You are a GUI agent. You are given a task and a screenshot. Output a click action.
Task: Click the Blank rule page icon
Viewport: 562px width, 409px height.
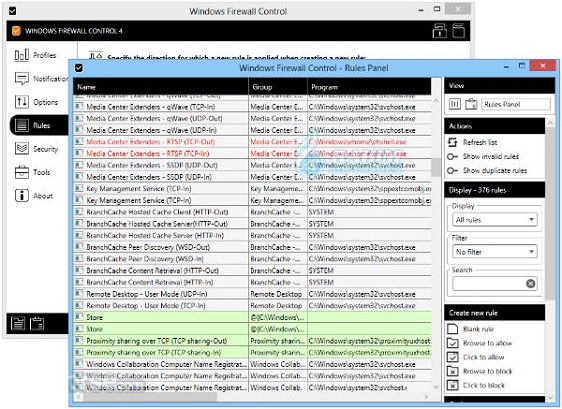(453, 329)
